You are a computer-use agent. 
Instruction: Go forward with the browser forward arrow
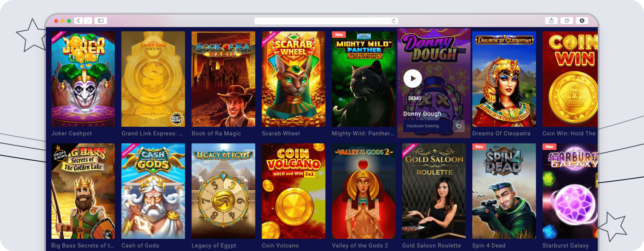[x=88, y=21]
